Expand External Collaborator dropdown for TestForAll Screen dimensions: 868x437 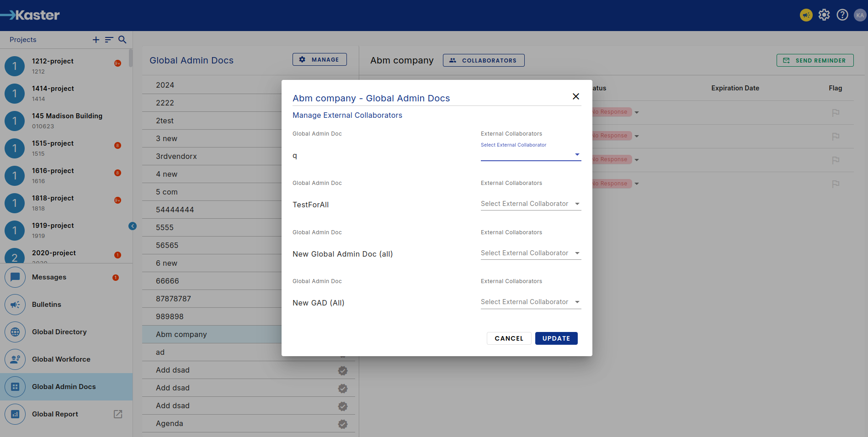(530, 204)
